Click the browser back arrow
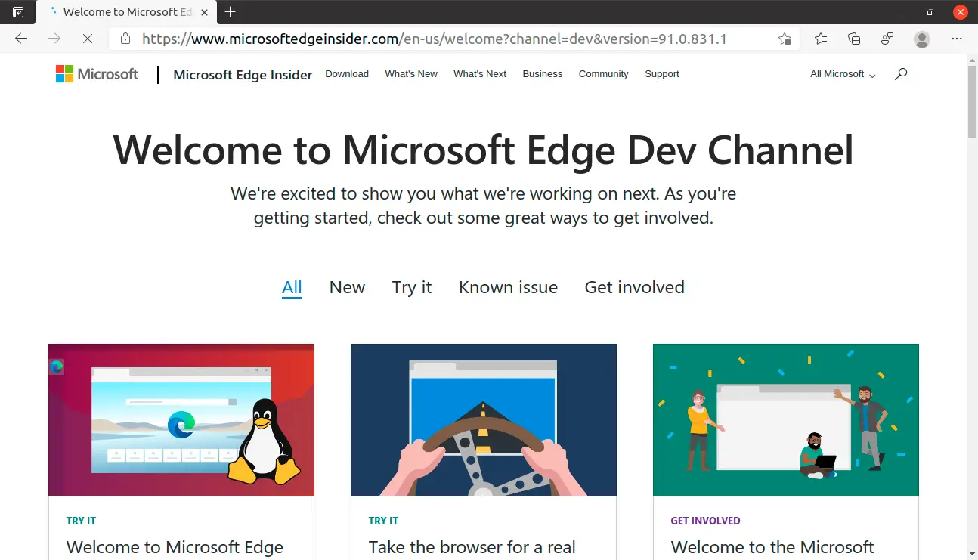 tap(21, 39)
